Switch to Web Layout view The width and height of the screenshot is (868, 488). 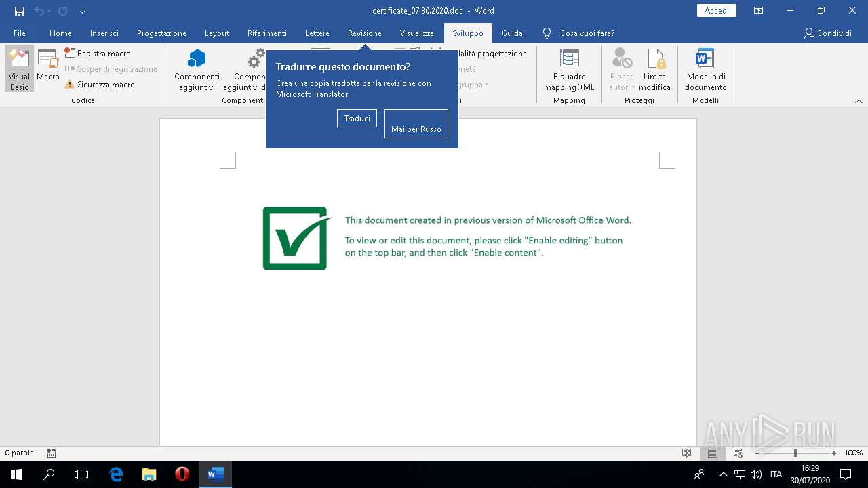click(738, 453)
